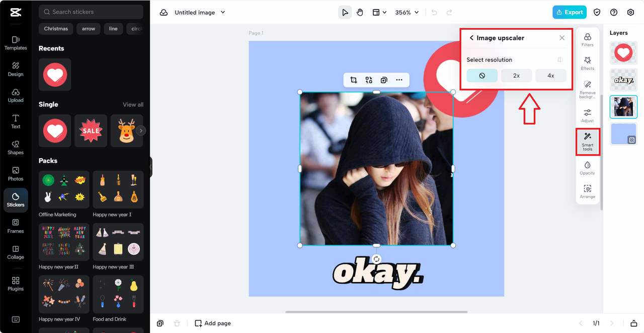Select the 4x resolution option
This screenshot has width=644, height=333.
pos(551,76)
